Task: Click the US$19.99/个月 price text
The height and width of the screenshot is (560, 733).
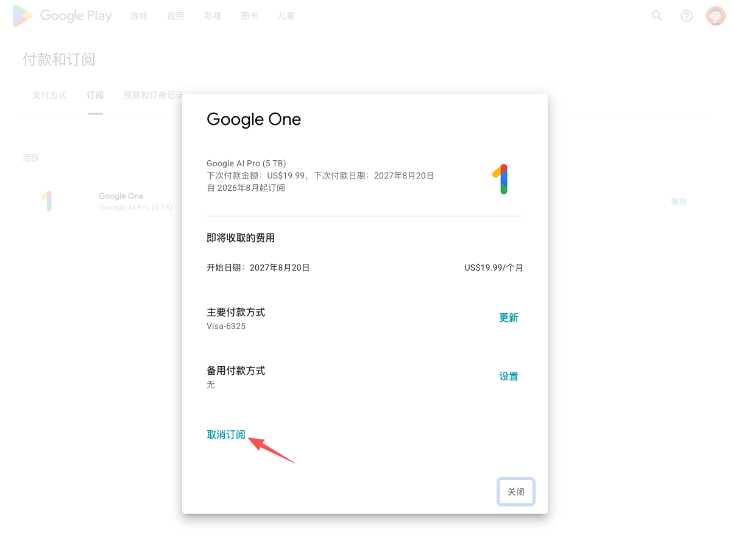Action: click(494, 268)
